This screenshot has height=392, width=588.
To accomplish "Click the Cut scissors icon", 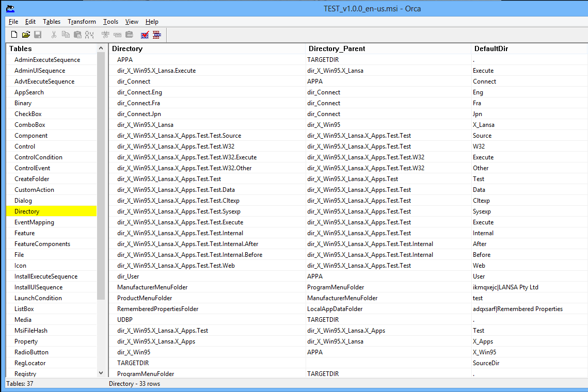I will 54,35.
